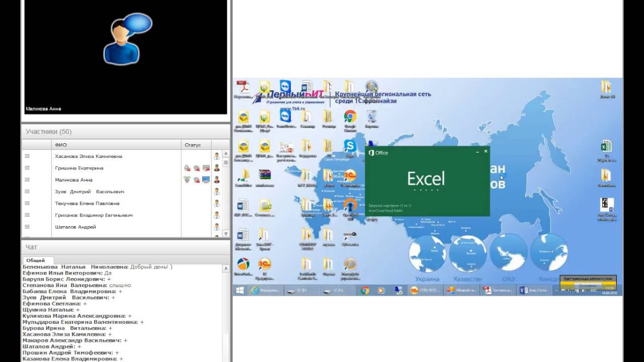The height and width of the screenshot is (362, 644).
Task: Open row menu for Шаталов Андрей
Action: point(27,227)
